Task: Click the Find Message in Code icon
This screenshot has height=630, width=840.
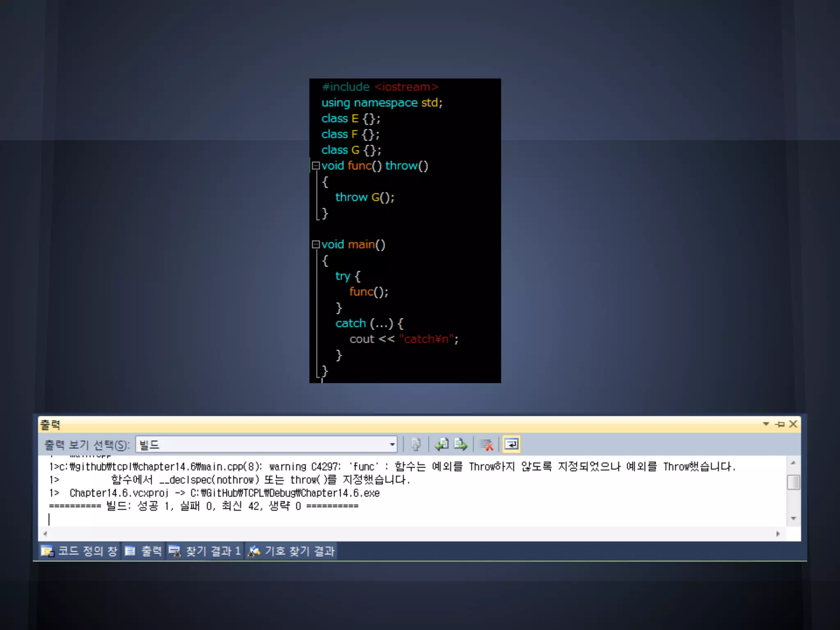Action: point(415,445)
